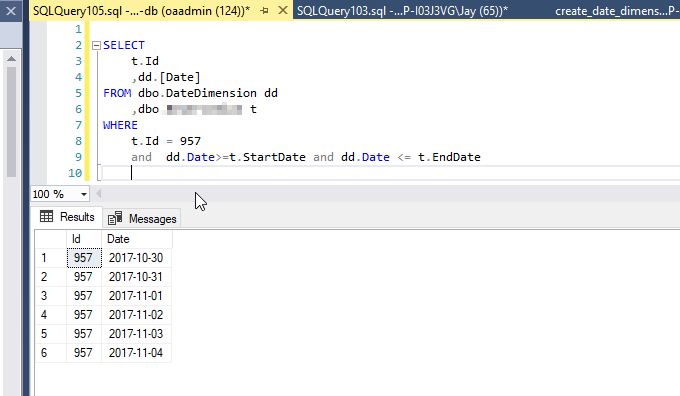
Task: Select results row header 6
Action: click(x=51, y=353)
